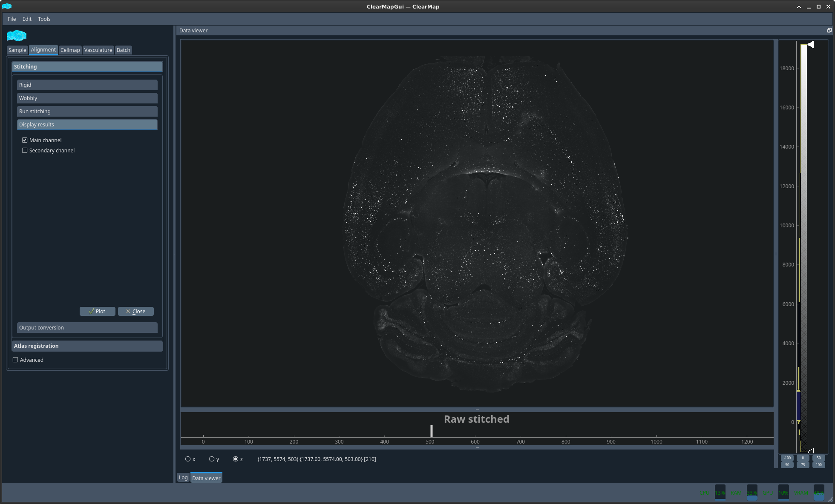The height and width of the screenshot is (504, 835).
Task: Click the VRAM usage indicator bar
Action: pyautogui.click(x=819, y=493)
